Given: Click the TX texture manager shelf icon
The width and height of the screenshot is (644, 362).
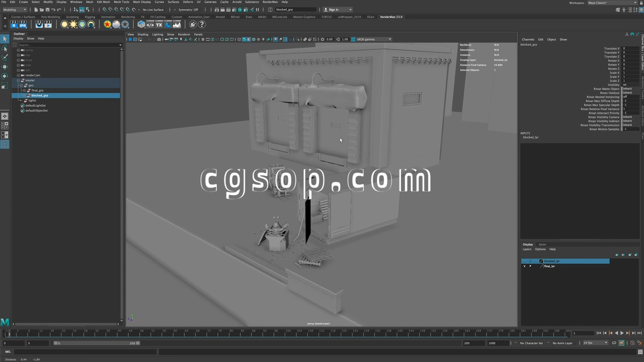Looking at the screenshot, I should 159,24.
